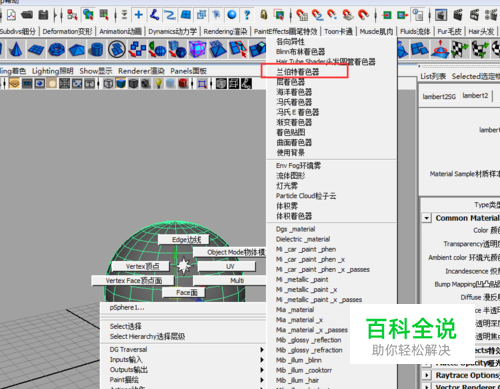Collapse the Common Material attributes section
500x389 pixels.
(x=426, y=218)
